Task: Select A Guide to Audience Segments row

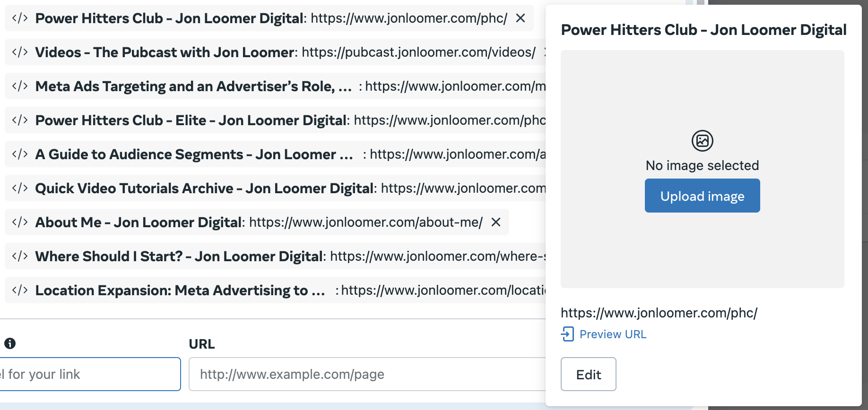Action: click(275, 154)
